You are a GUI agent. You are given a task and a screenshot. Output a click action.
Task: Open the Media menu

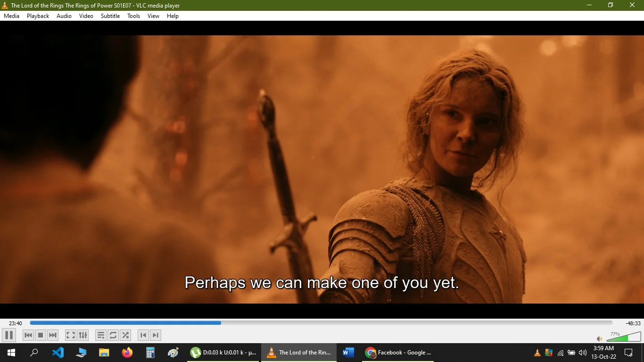[x=11, y=16]
